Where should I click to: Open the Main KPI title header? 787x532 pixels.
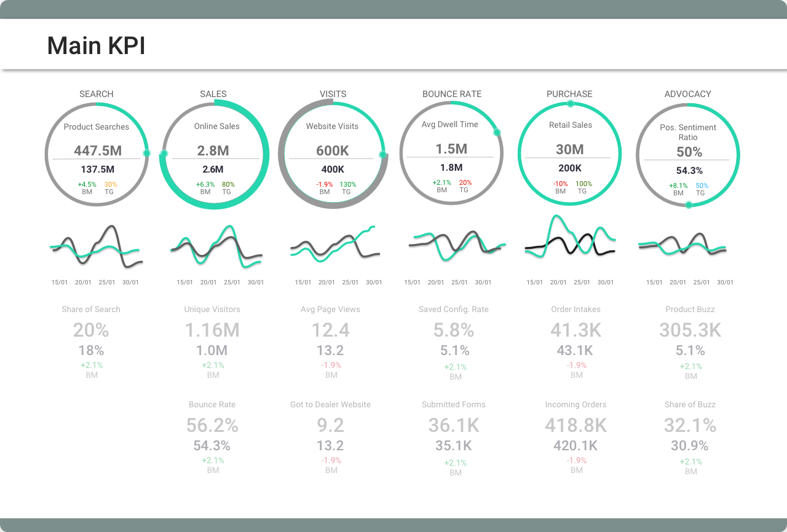(x=96, y=45)
